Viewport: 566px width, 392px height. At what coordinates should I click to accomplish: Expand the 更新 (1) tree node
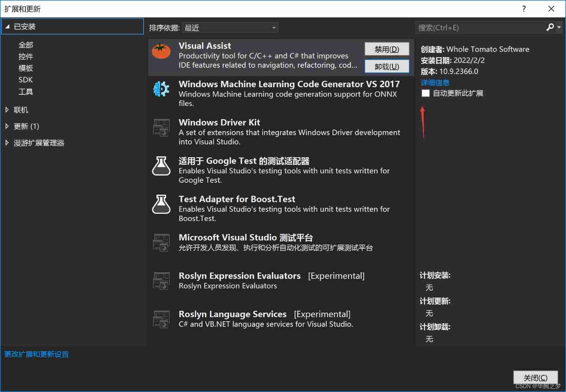tap(7, 126)
